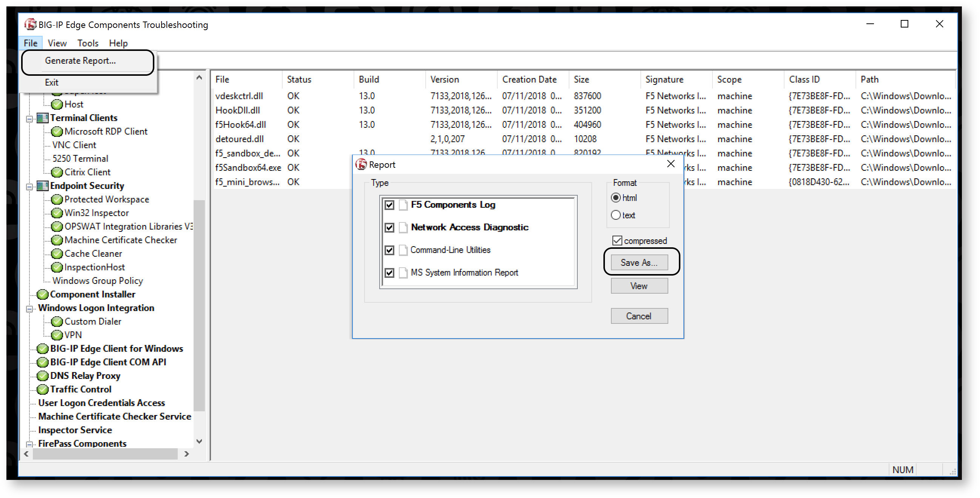The height and width of the screenshot is (498, 980).
Task: Click the F5 logo in the main title bar
Action: 31,25
